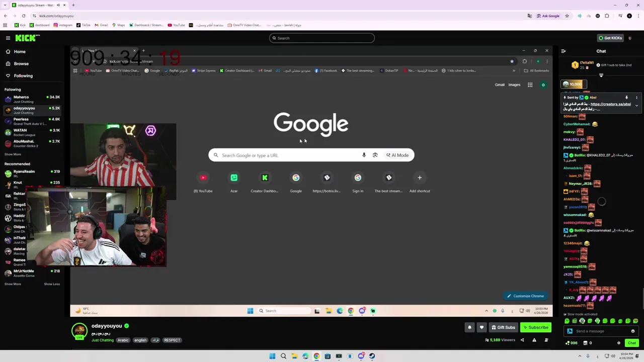Click the translate page icon in the address bar

pos(530,16)
